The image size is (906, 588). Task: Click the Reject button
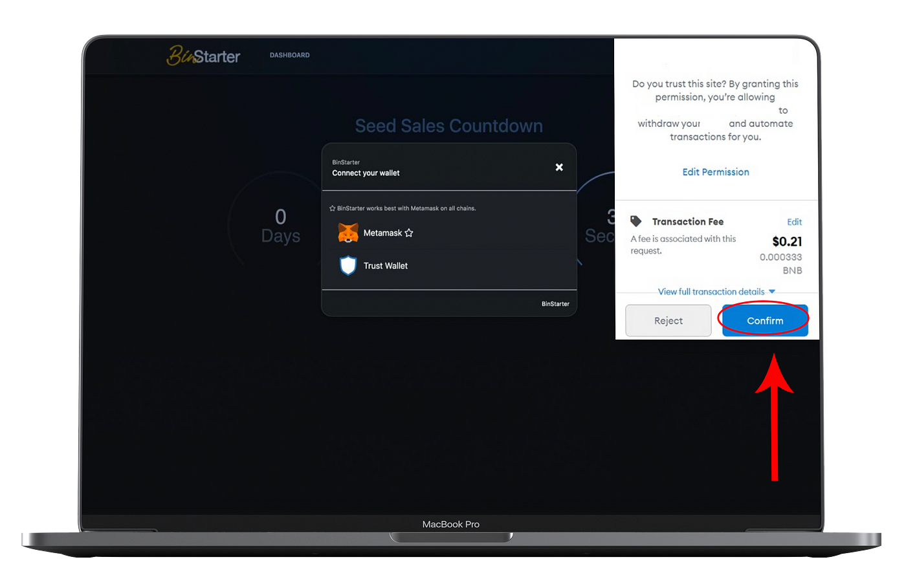pyautogui.click(x=668, y=321)
